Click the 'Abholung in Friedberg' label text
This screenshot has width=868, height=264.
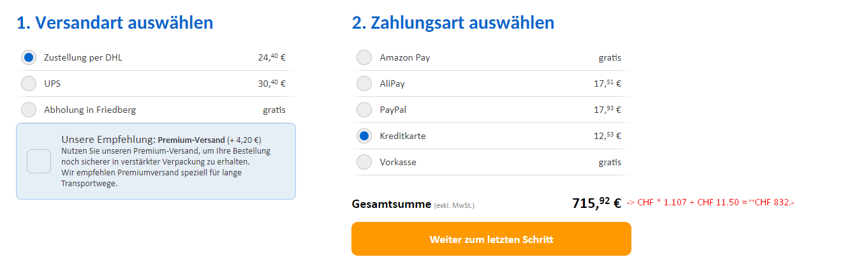click(x=89, y=110)
